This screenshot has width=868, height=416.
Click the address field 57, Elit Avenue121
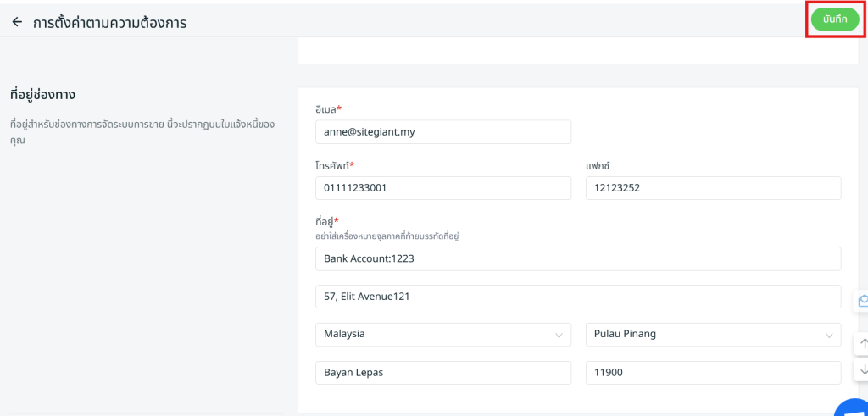[x=576, y=297]
